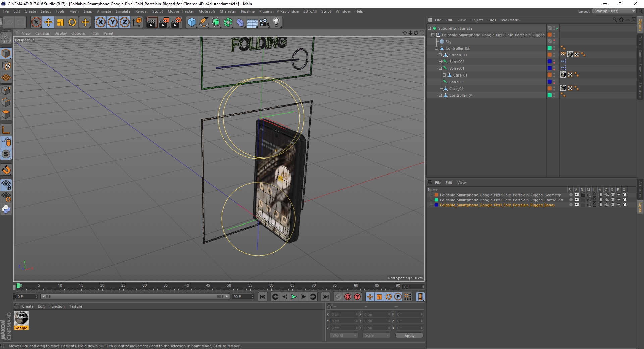Expand the Controller_04 object
The height and width of the screenshot is (349, 644).
[x=440, y=95]
